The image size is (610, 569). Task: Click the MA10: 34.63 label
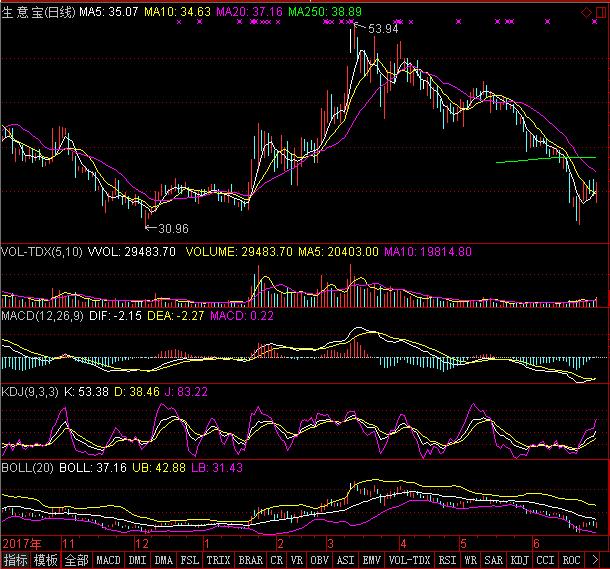coord(177,12)
